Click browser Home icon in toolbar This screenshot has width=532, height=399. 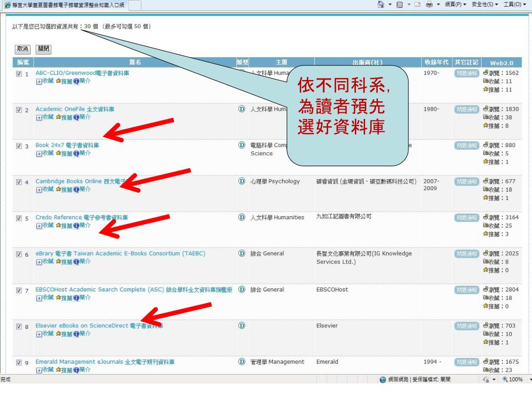(381, 4)
